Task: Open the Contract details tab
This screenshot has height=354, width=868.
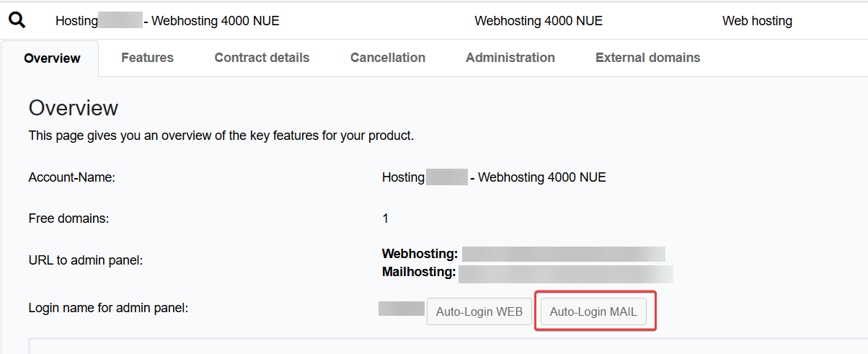Action: click(262, 58)
